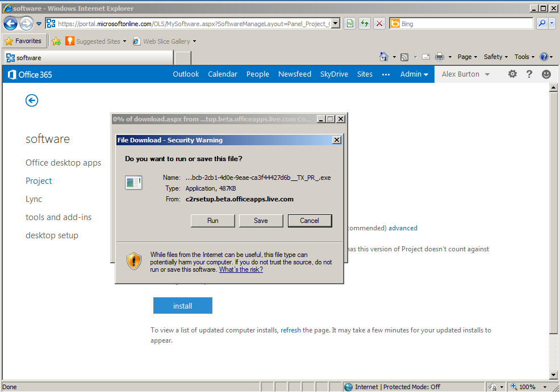Click the 'refresh' page link
The image size is (560, 392).
pyautogui.click(x=291, y=330)
